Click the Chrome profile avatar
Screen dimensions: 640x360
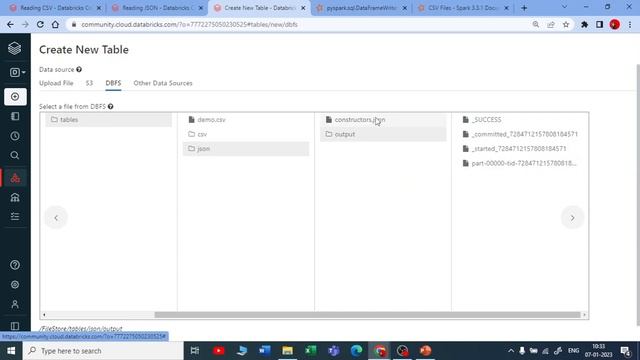615,24
